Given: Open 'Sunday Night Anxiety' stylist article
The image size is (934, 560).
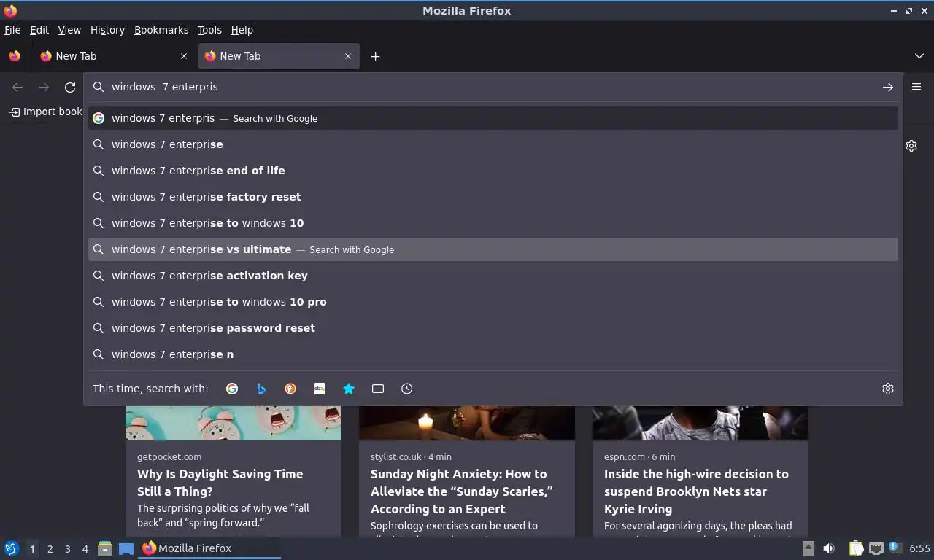Looking at the screenshot, I should (x=462, y=491).
